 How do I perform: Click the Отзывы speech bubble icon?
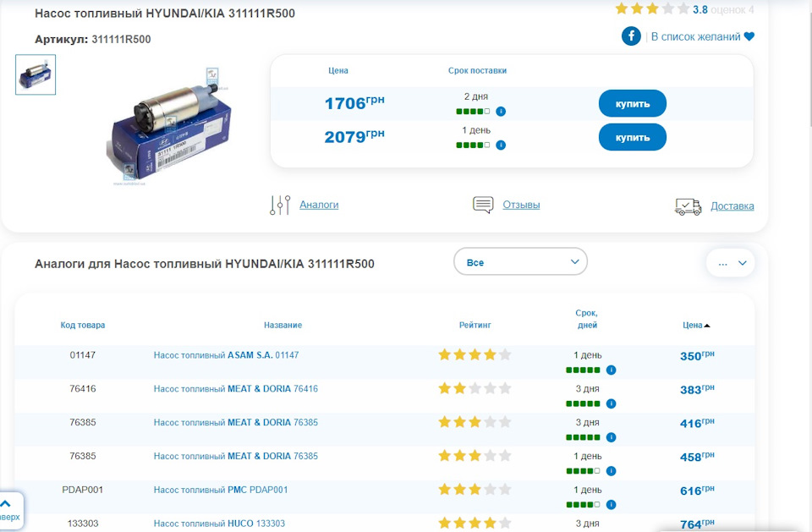pos(483,205)
